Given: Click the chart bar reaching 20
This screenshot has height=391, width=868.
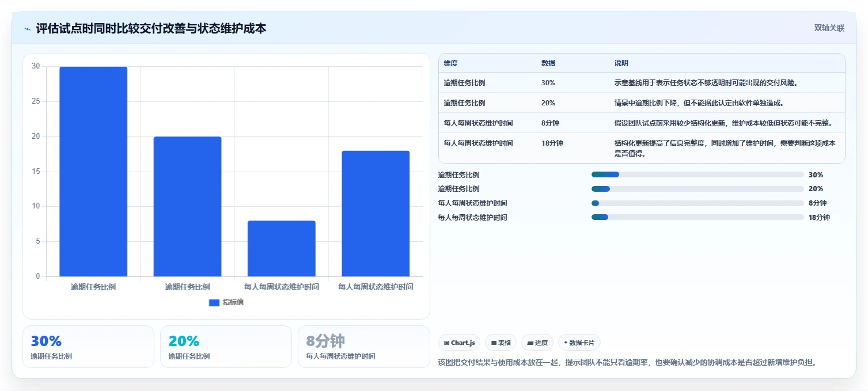Looking at the screenshot, I should [187, 207].
